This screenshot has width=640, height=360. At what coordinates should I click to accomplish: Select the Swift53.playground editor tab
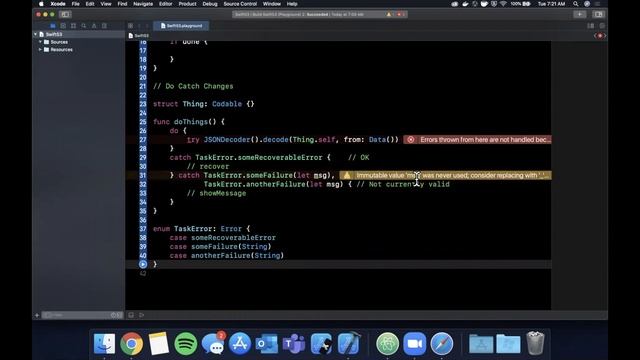[181, 26]
